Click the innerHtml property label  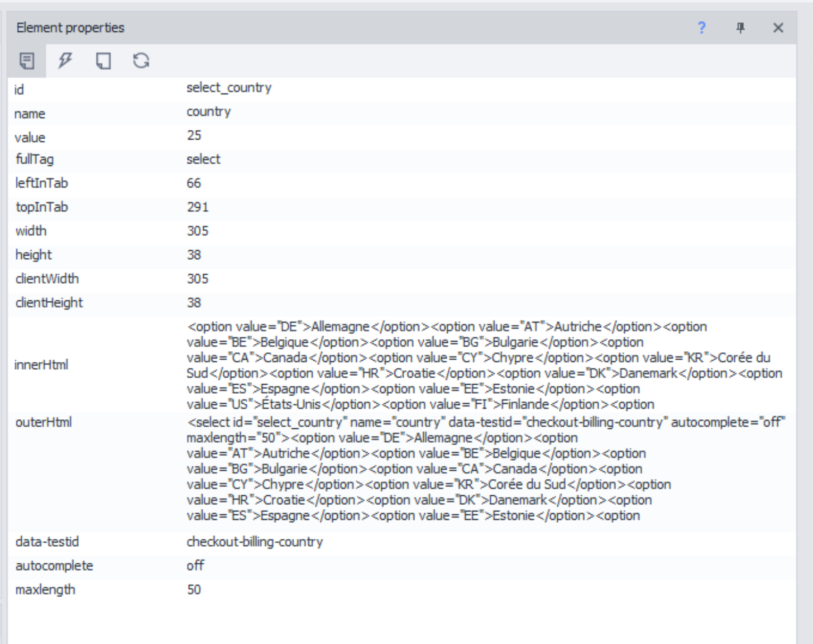coord(41,365)
